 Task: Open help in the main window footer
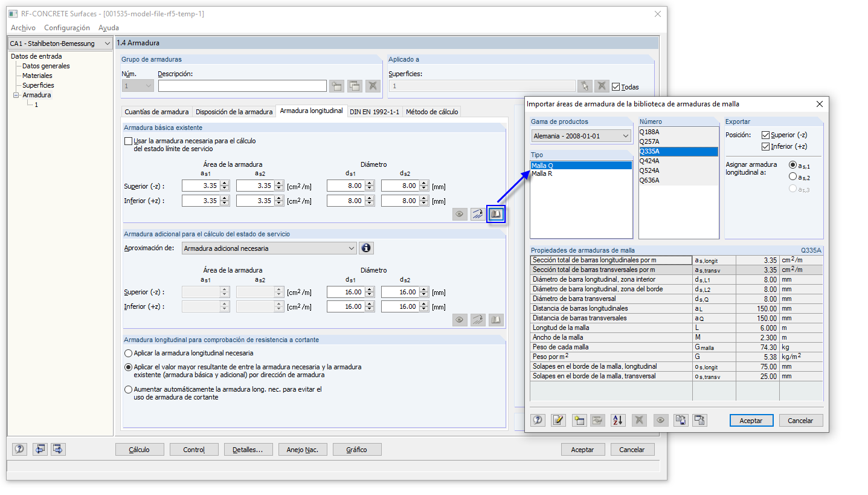(x=20, y=449)
